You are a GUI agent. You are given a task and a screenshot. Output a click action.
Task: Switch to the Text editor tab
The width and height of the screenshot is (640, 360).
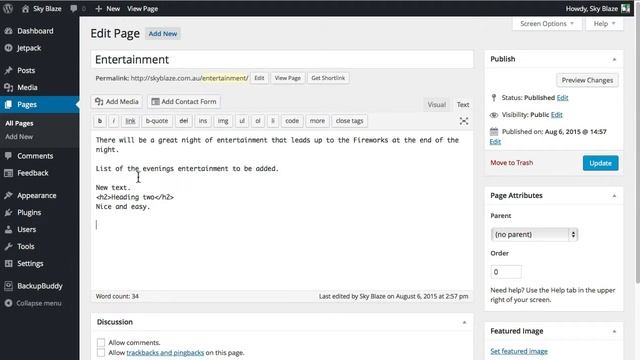click(463, 105)
